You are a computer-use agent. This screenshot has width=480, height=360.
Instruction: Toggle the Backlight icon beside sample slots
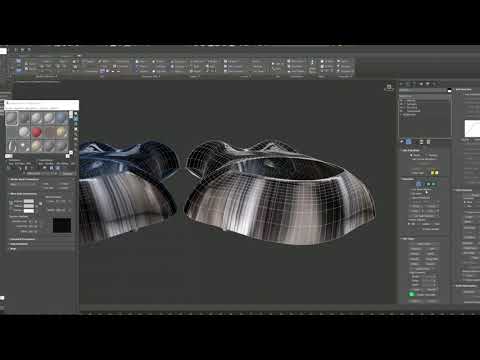point(76,119)
